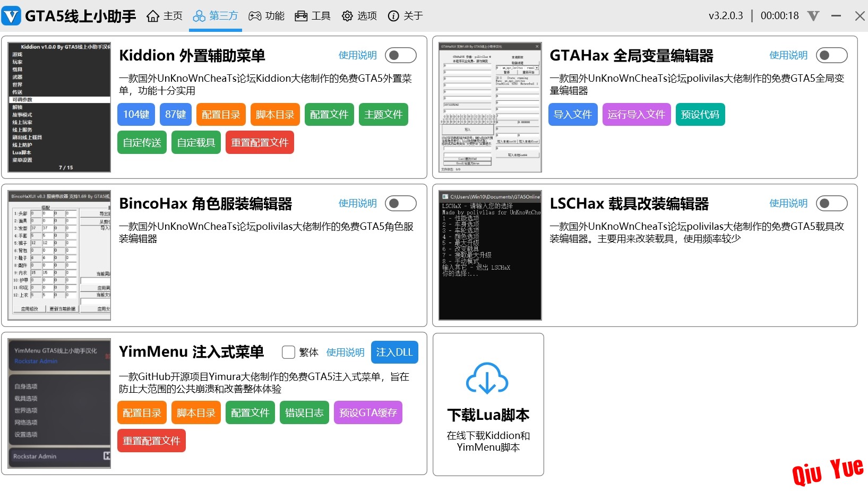Open the 工具 tools tab
868x491 pixels.
[x=313, y=16]
